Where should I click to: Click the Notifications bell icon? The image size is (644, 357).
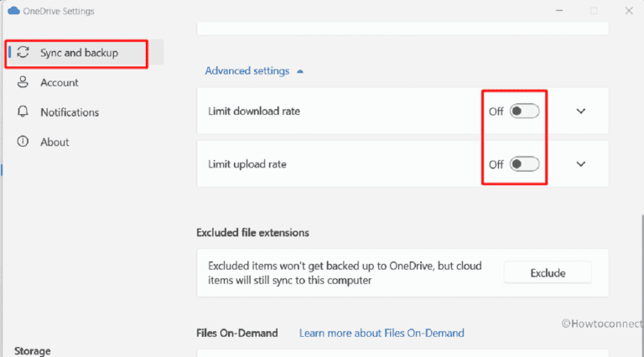(x=23, y=111)
